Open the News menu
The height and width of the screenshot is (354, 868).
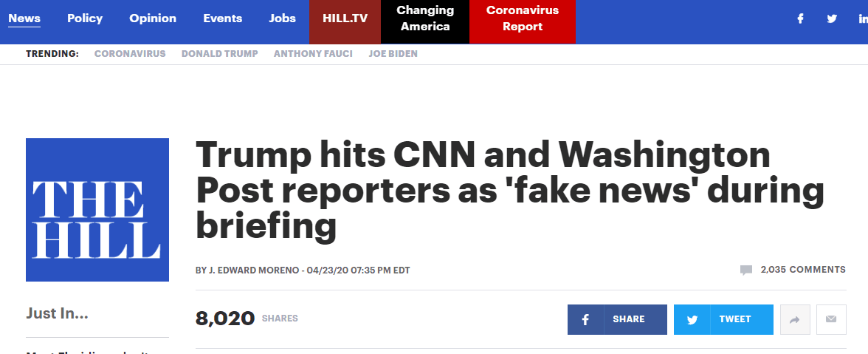(24, 18)
